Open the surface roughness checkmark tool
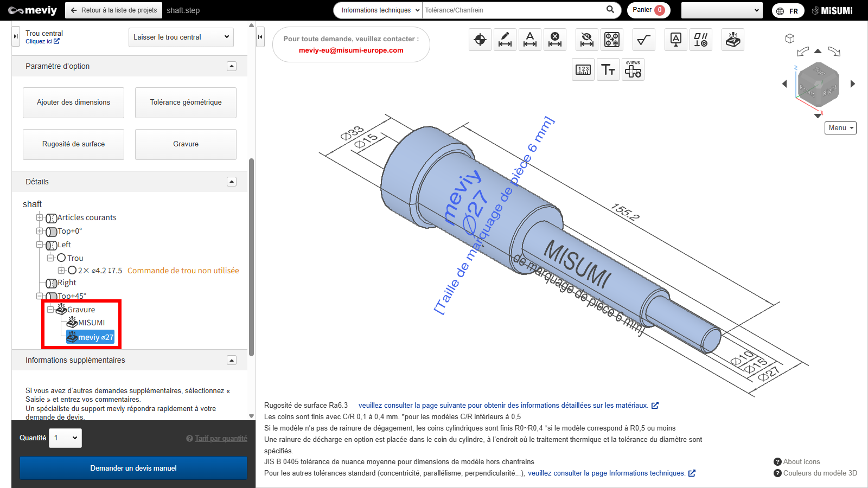The image size is (868, 488). click(644, 40)
